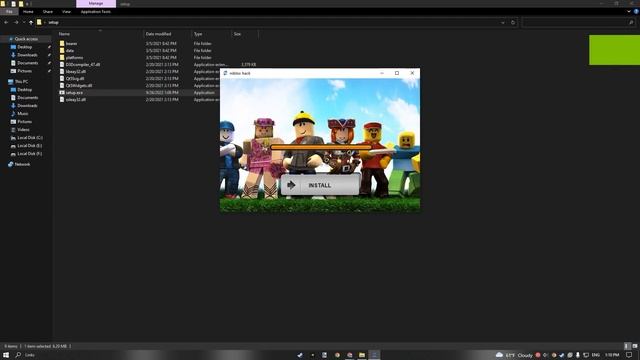This screenshot has width=640, height=360.
Task: Open the taskbar clock showing 1:10 PM
Action: pyautogui.click(x=612, y=355)
